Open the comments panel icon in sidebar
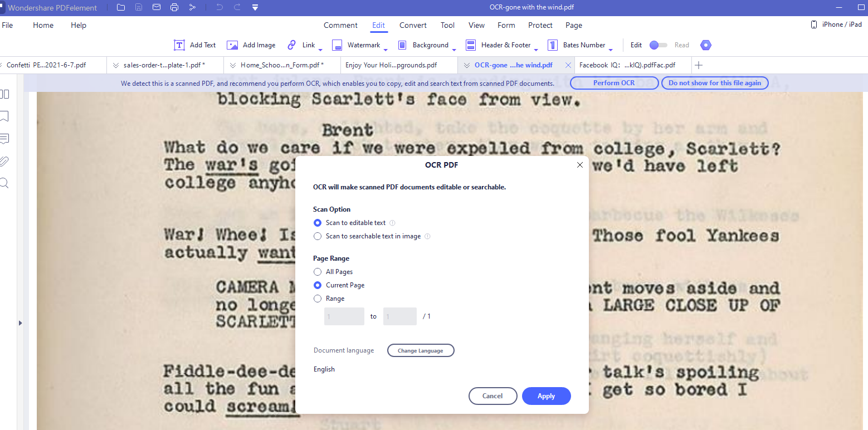Screen dimensions: 868x430 (4, 139)
